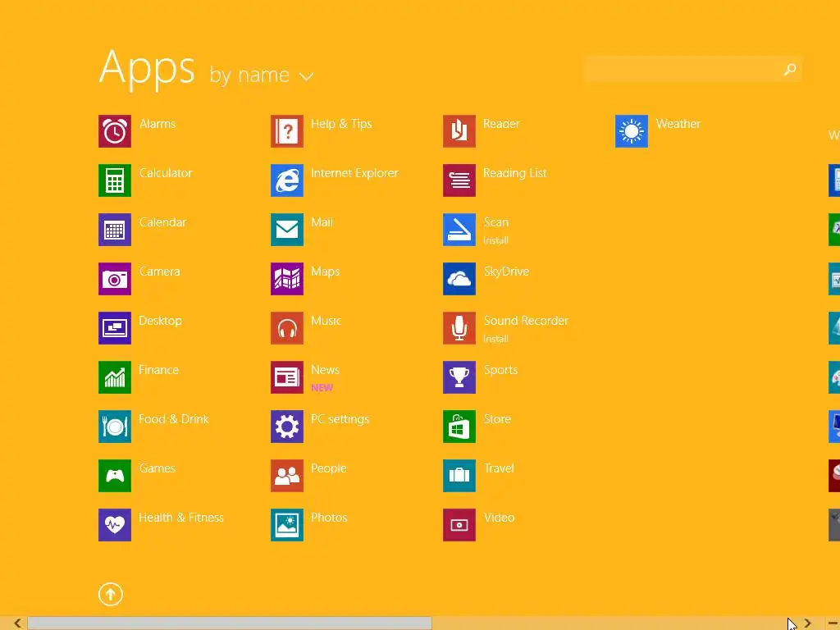Open the Health & Fitness heart icon
Image resolution: width=840 pixels, height=630 pixels.
[115, 525]
